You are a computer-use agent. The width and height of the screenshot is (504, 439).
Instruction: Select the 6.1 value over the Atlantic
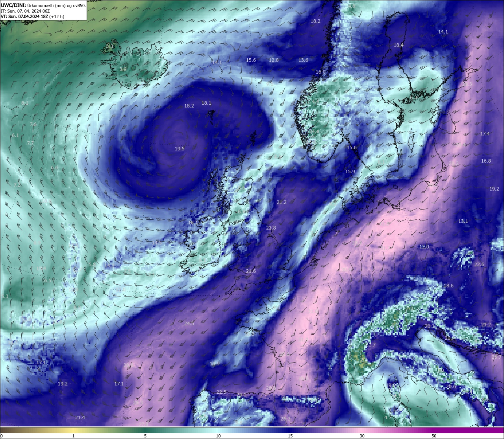pos(15,135)
